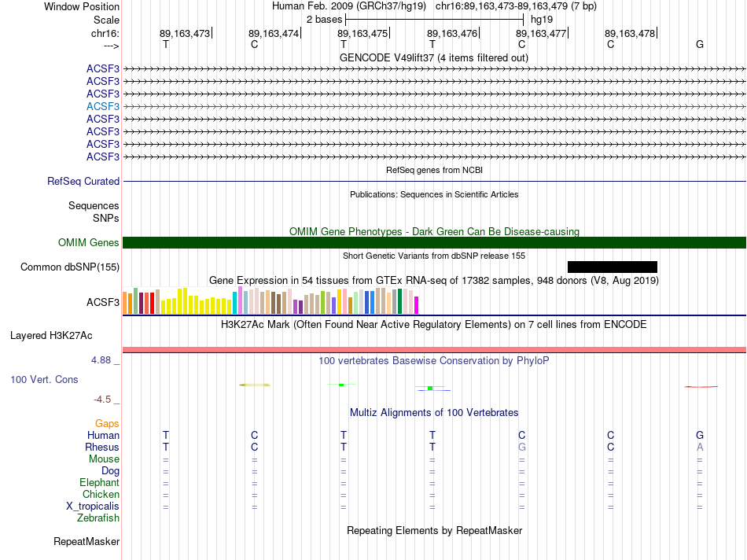Screen dimensions: 747x560
Task: Click the Window Position label
Action: point(82,6)
